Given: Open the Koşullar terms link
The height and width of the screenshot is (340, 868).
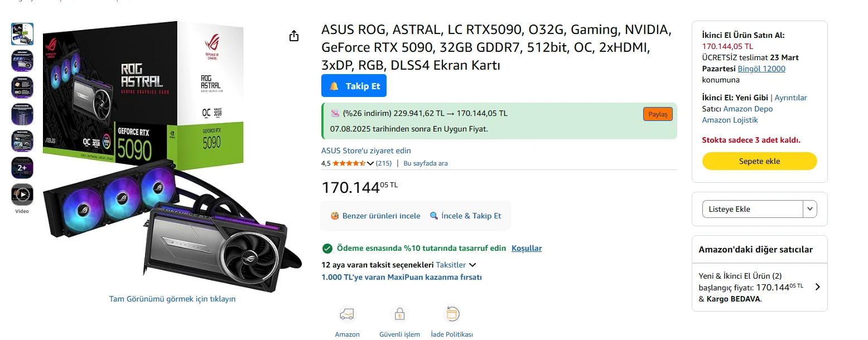Looking at the screenshot, I should pos(527,248).
